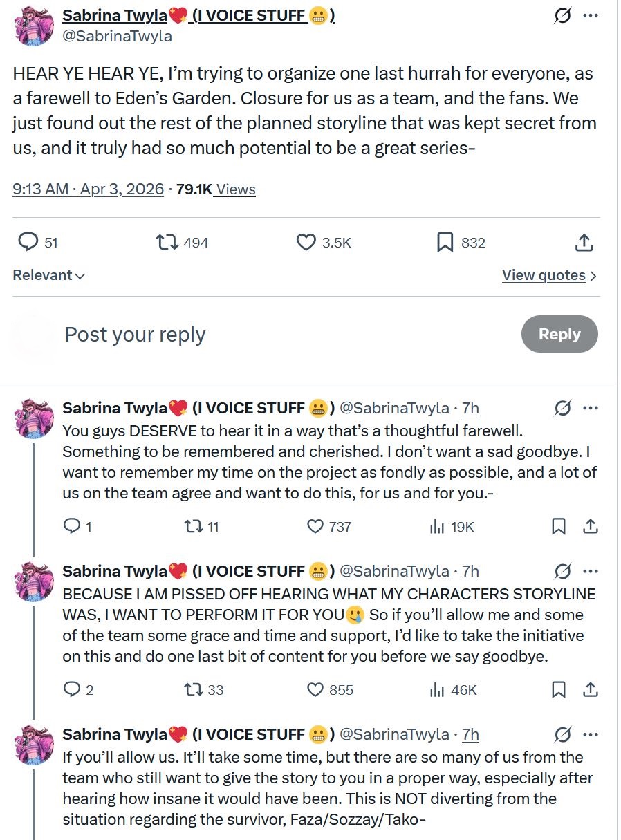
Task: View the 79.1K Views analytics link
Action: 216,189
